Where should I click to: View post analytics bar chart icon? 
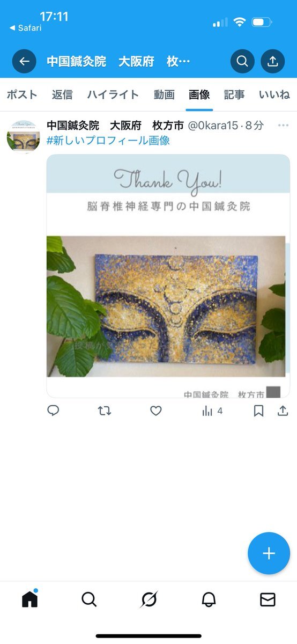pos(212,411)
